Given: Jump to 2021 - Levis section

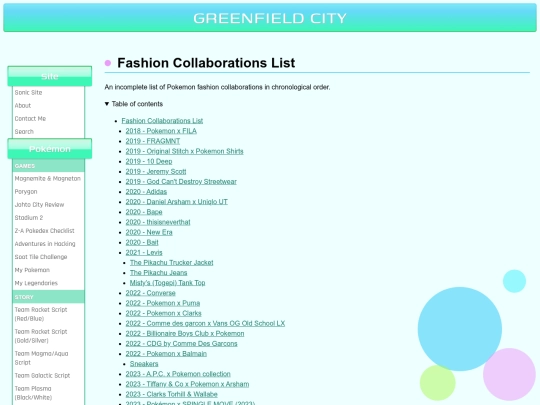Looking at the screenshot, I should (144, 252).
